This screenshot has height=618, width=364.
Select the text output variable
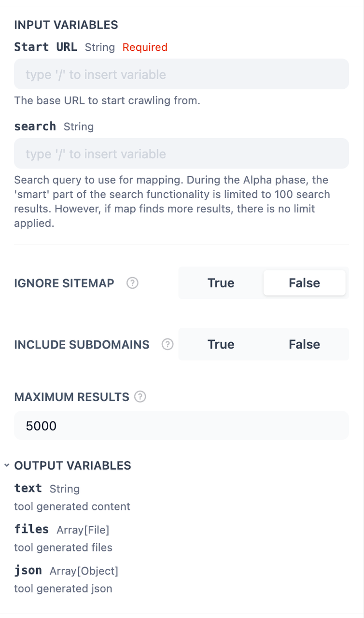tap(28, 488)
